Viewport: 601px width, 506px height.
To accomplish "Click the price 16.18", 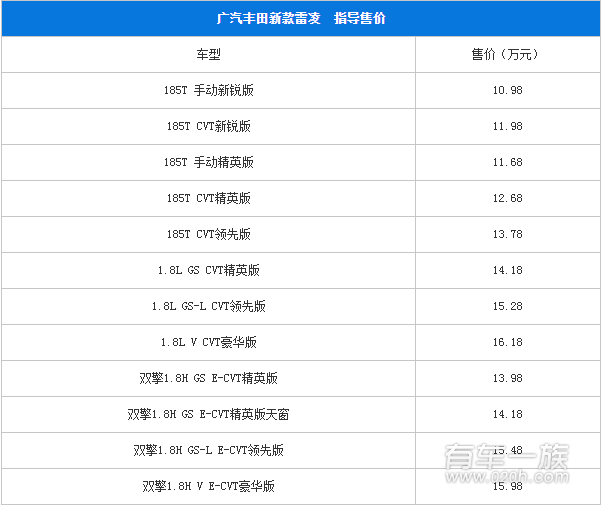I will coord(507,342).
